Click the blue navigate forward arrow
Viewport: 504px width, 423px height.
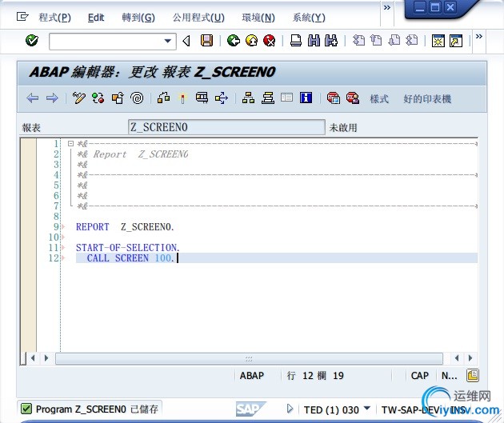coord(52,98)
